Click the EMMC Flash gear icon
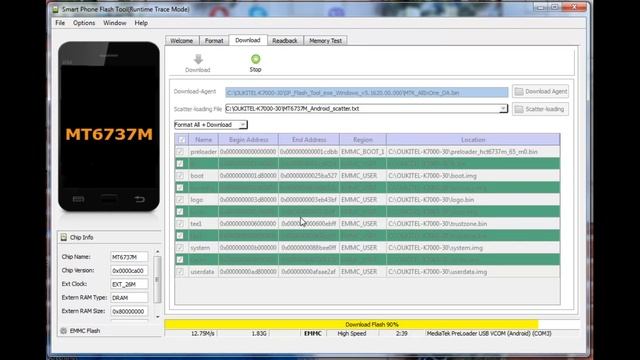Screen dimensions: 640x360 tap(63, 331)
